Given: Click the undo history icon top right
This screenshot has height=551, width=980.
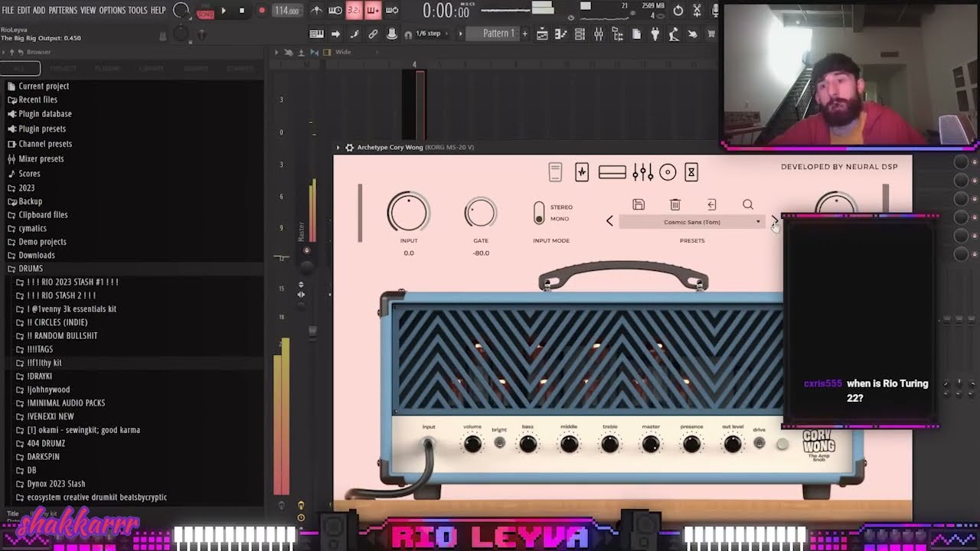Looking at the screenshot, I should click(x=678, y=11).
